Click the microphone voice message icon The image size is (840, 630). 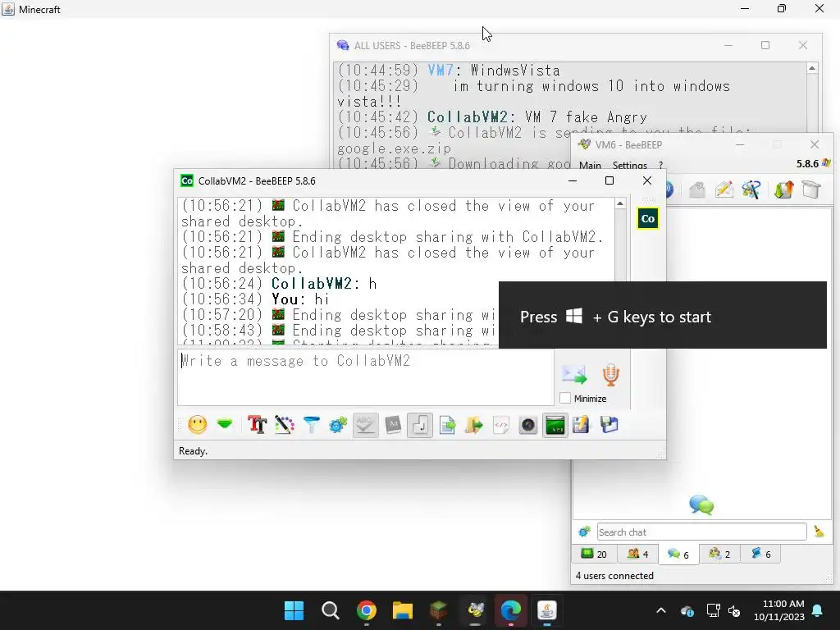(x=610, y=374)
